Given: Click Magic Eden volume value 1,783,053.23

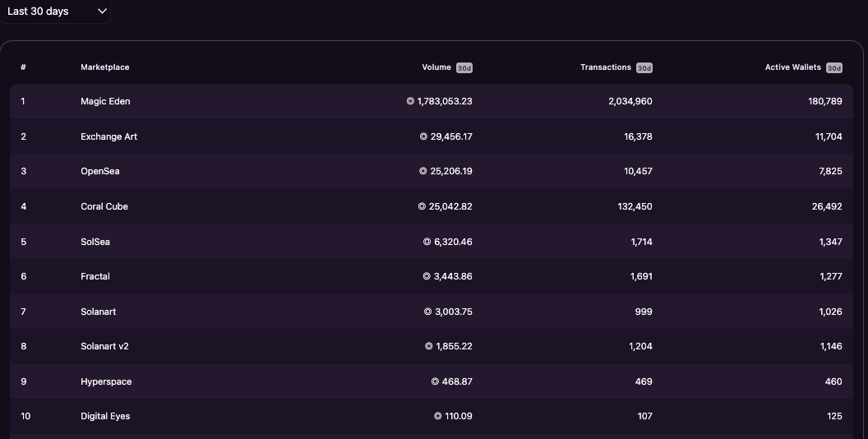Looking at the screenshot, I should click(445, 101).
